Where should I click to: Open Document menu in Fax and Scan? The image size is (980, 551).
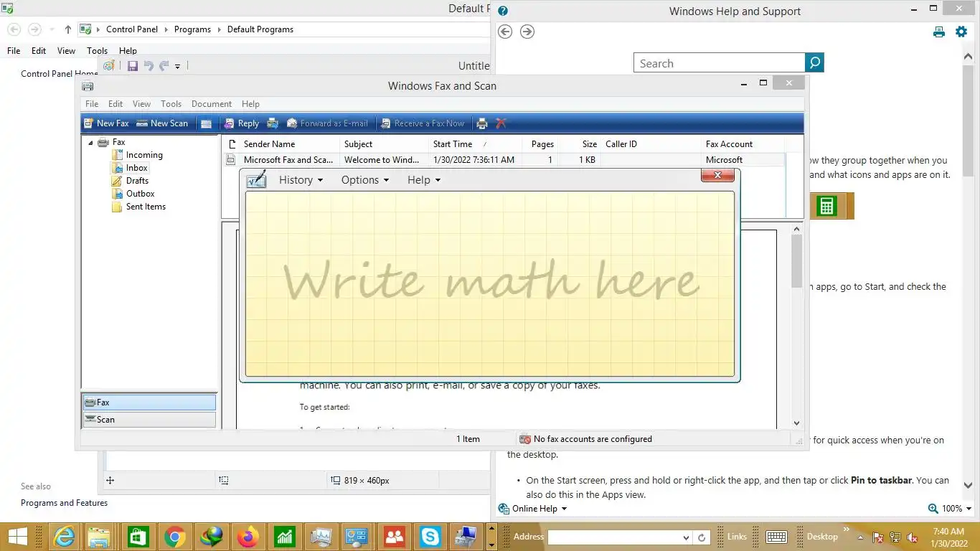tap(211, 104)
